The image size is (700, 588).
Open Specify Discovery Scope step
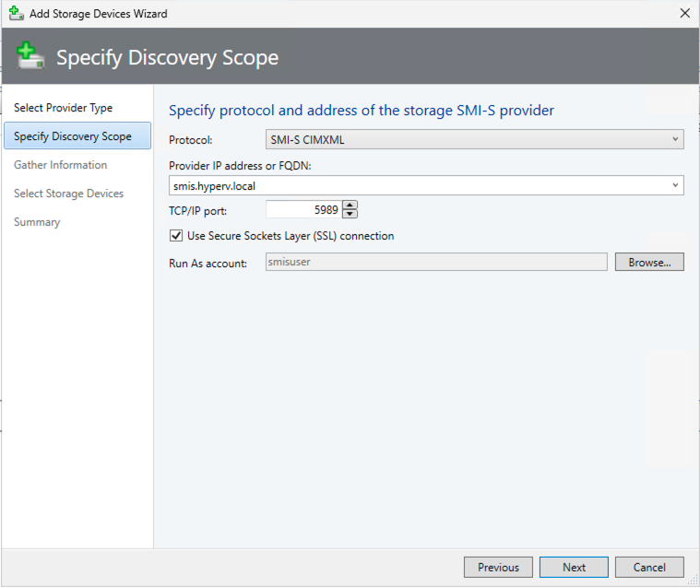(73, 136)
